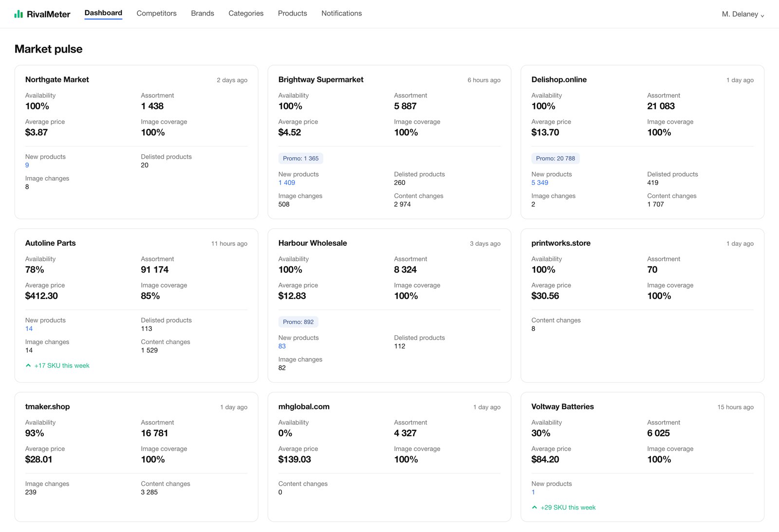The image size is (779, 532).
Task: Click the 3 days ago timestamp
Action: 485,243
